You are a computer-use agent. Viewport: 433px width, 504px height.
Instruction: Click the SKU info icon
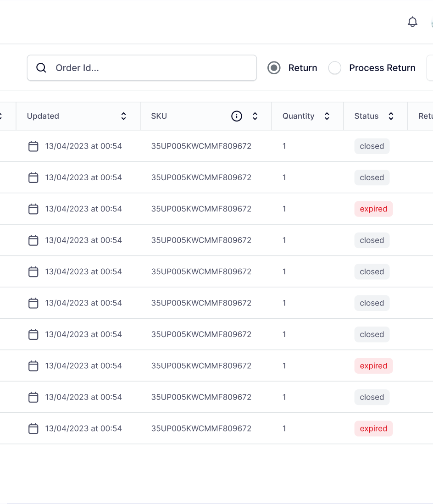click(x=237, y=116)
